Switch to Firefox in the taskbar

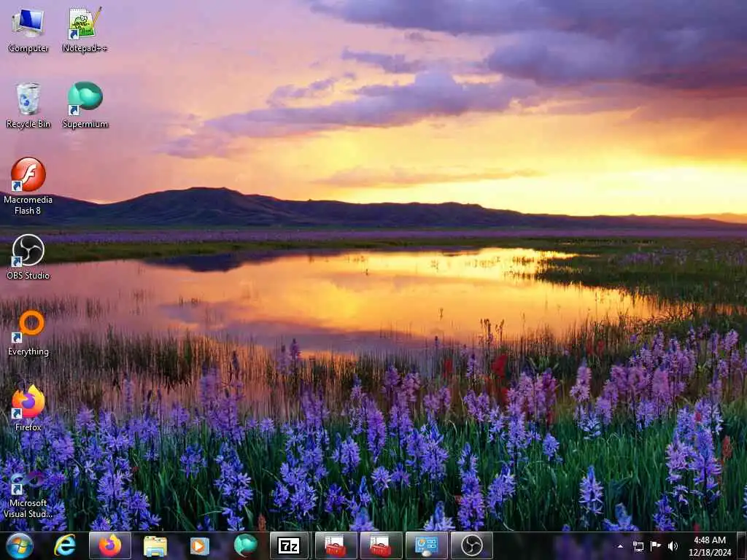point(110,545)
